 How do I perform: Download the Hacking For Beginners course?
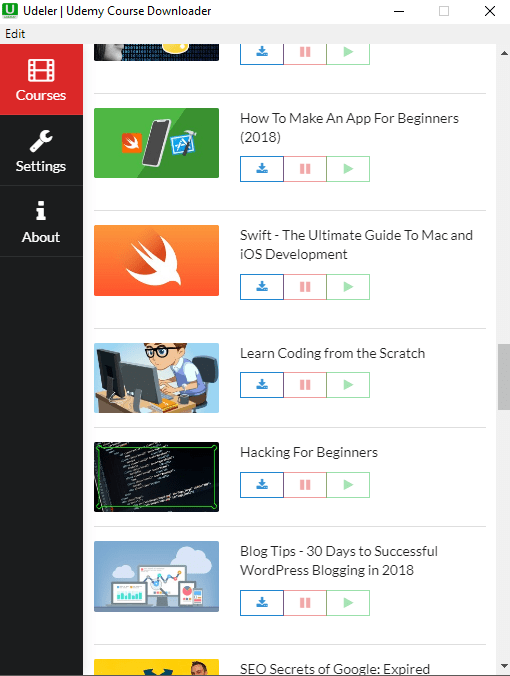coord(262,485)
